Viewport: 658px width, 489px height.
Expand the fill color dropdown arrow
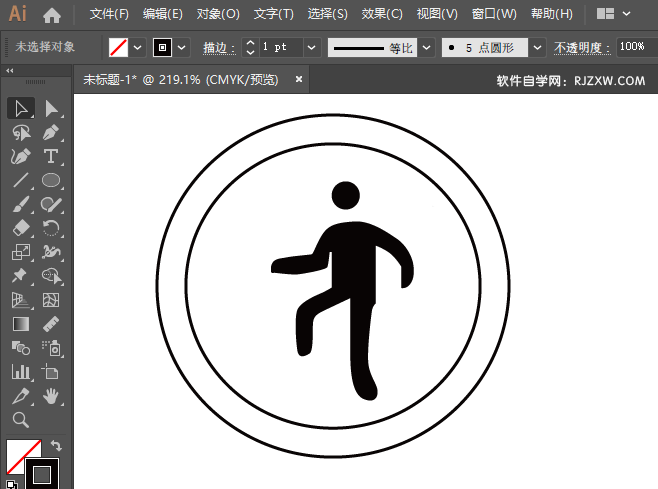pyautogui.click(x=138, y=48)
